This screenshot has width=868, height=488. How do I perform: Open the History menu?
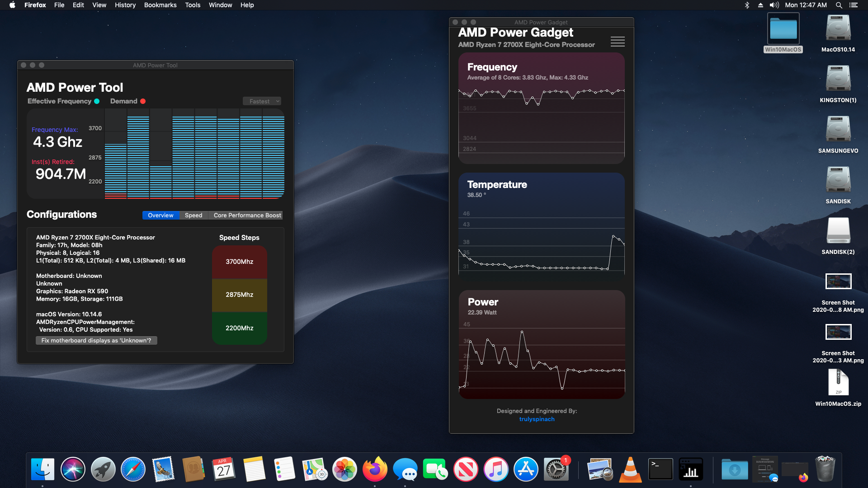pyautogui.click(x=125, y=5)
